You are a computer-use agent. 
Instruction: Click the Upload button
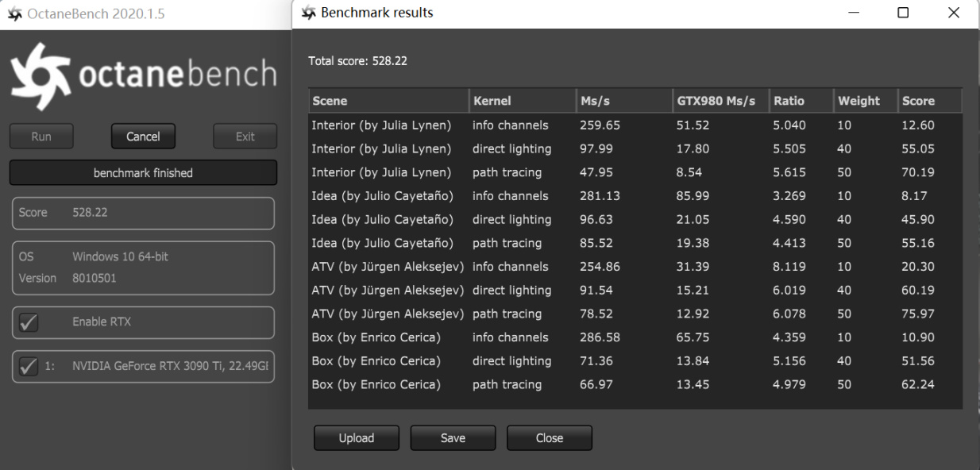tap(356, 437)
